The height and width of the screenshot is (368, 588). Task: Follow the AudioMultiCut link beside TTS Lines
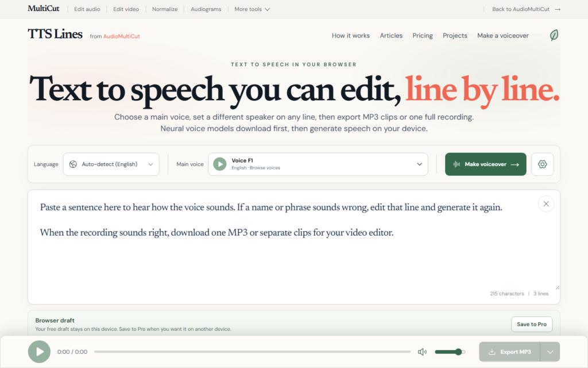(122, 36)
